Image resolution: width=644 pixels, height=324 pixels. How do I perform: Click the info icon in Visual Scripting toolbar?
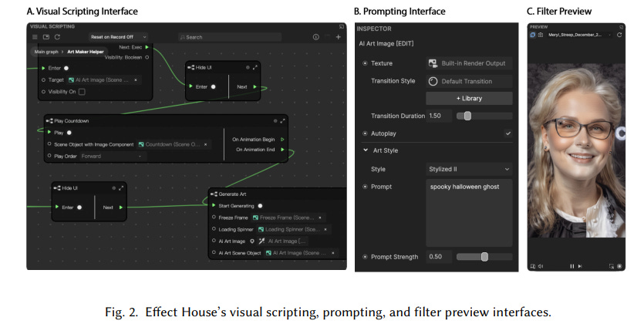[316, 37]
